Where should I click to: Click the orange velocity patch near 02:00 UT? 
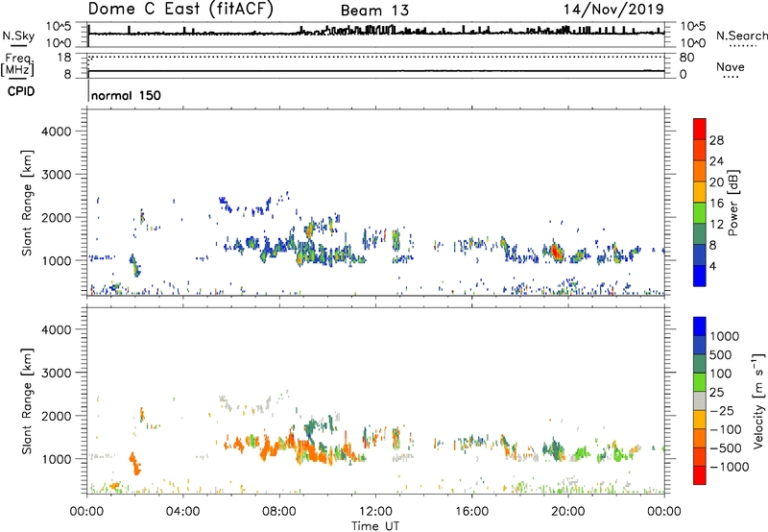click(134, 463)
